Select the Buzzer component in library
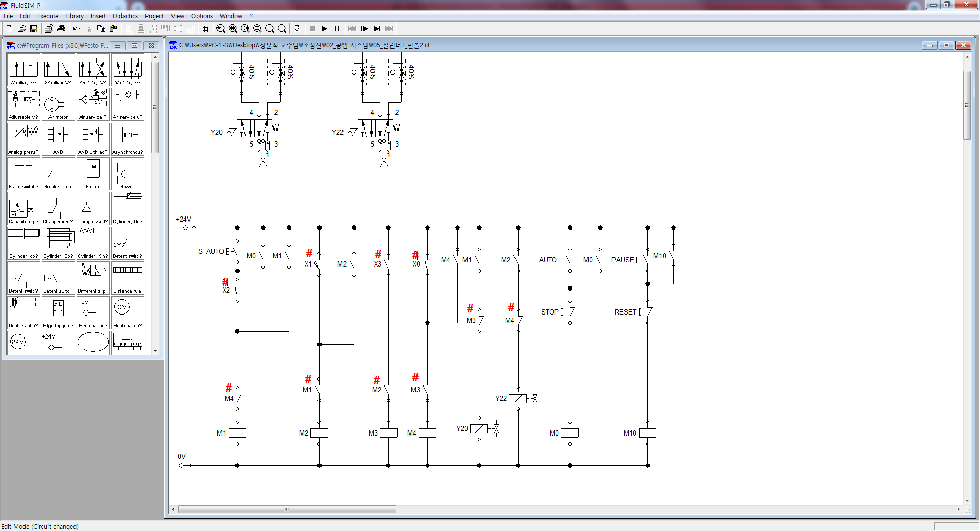 point(128,174)
